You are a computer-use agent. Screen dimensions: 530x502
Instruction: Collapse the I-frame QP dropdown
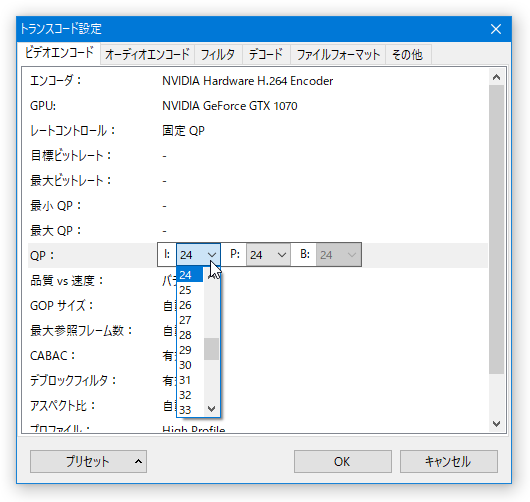tap(198, 255)
